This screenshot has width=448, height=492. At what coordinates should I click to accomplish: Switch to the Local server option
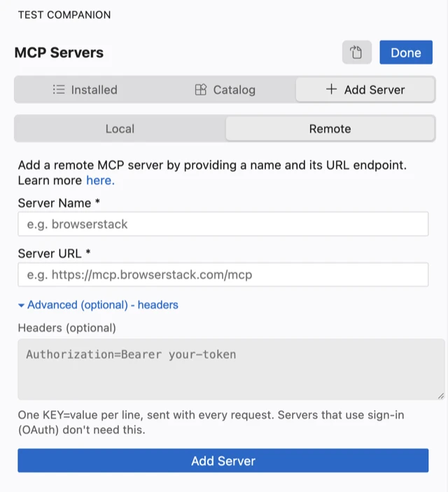tap(120, 129)
